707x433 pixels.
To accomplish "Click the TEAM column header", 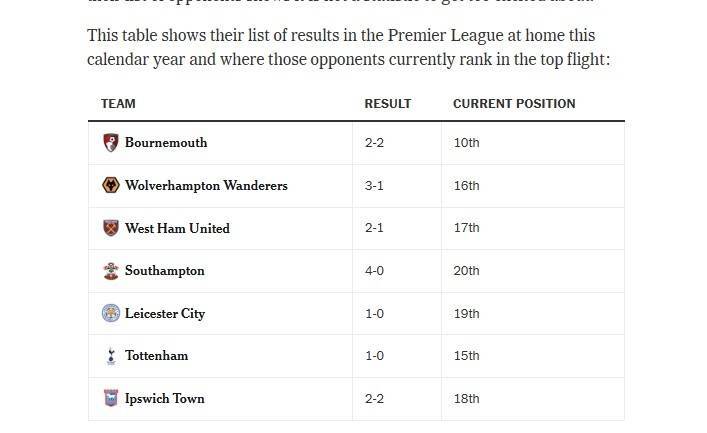I will pyautogui.click(x=118, y=104).
